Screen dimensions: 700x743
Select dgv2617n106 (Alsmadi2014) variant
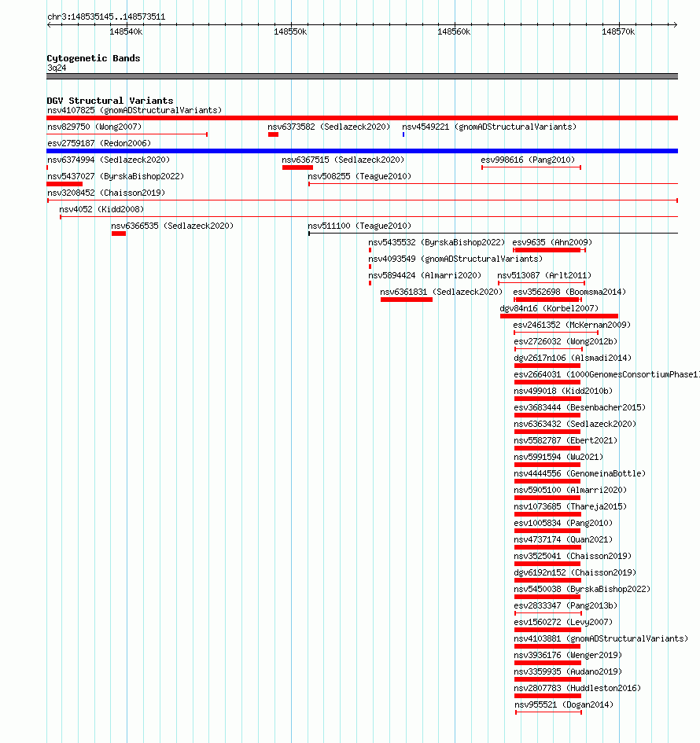[573, 359]
